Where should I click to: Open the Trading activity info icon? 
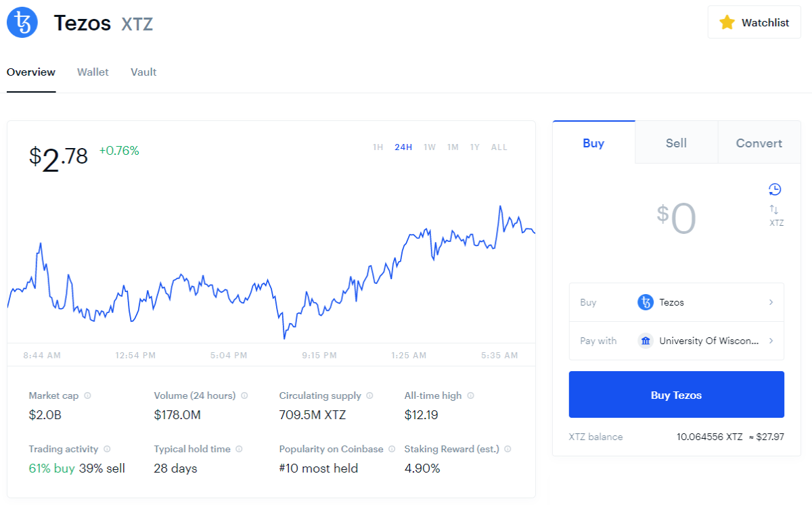pos(107,449)
